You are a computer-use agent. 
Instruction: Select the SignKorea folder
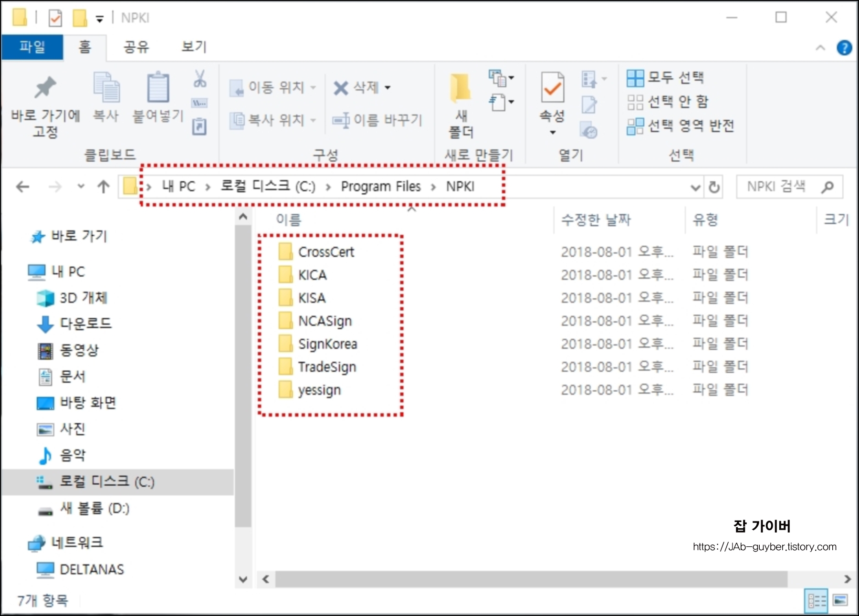(x=317, y=344)
